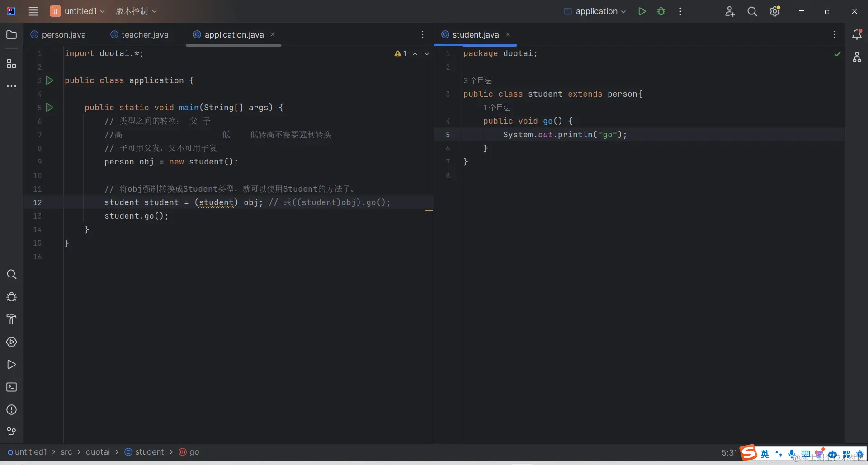The height and width of the screenshot is (465, 868).
Task: Click the 3个用法 usages hint
Action: (477, 80)
